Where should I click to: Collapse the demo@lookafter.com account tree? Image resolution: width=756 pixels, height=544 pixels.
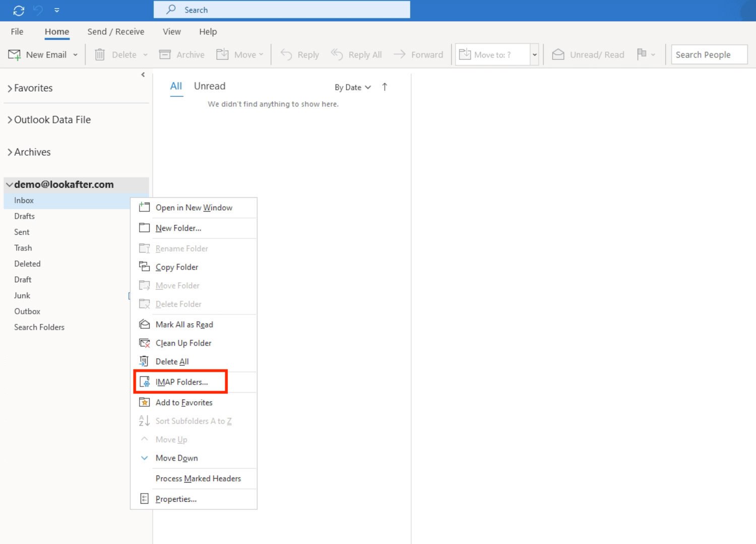[x=9, y=185]
